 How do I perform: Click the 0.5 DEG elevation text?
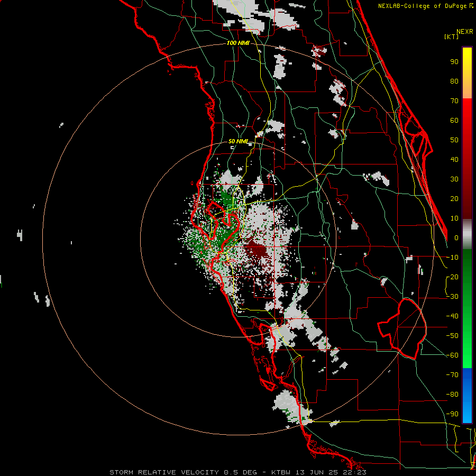tap(240, 472)
